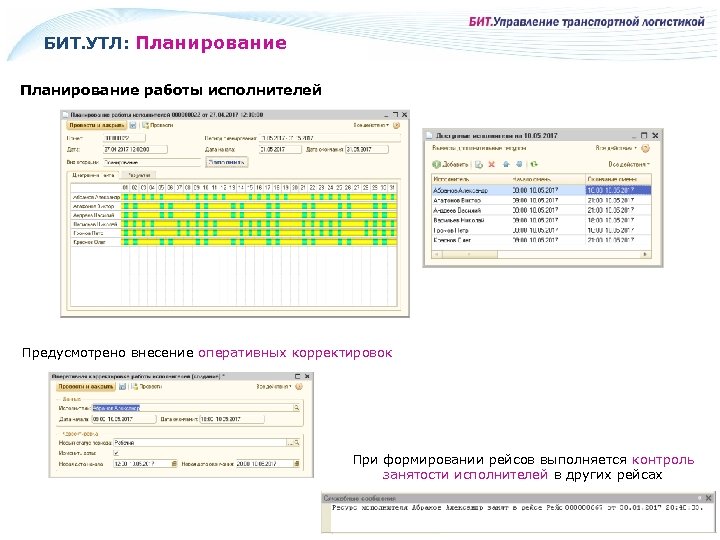Click Начало смены column header

(x=548, y=179)
